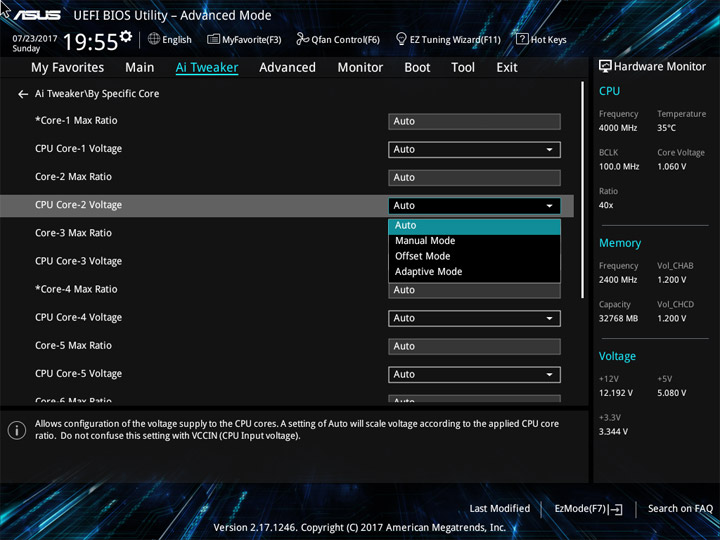Click the Core-5 Max Ratio field
This screenshot has width=720, height=540.
(474, 346)
